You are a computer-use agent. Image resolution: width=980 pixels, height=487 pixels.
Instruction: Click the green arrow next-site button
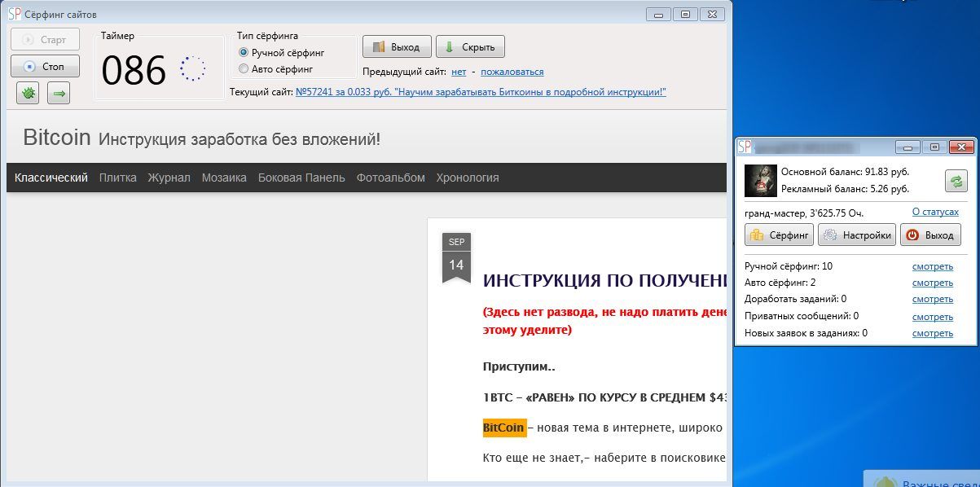(x=59, y=94)
